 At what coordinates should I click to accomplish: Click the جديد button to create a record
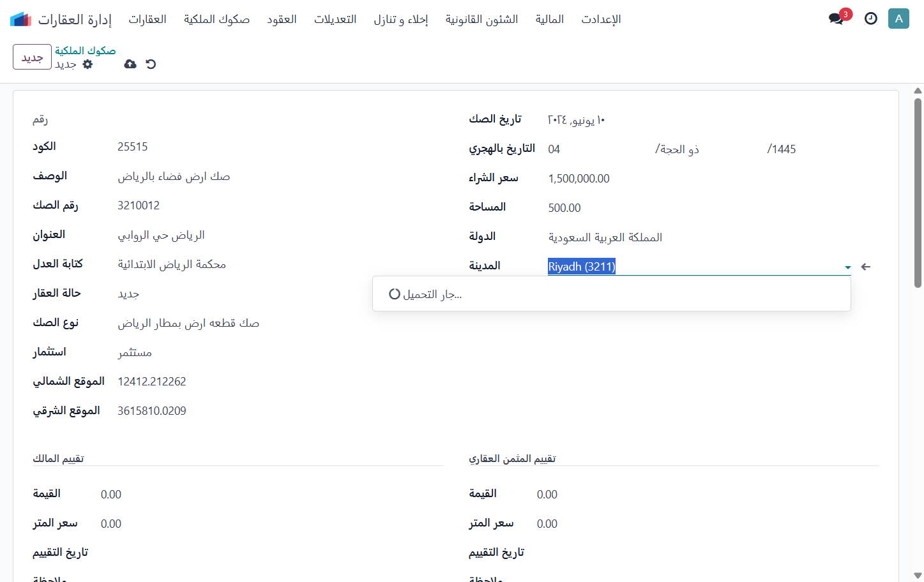[x=32, y=57]
